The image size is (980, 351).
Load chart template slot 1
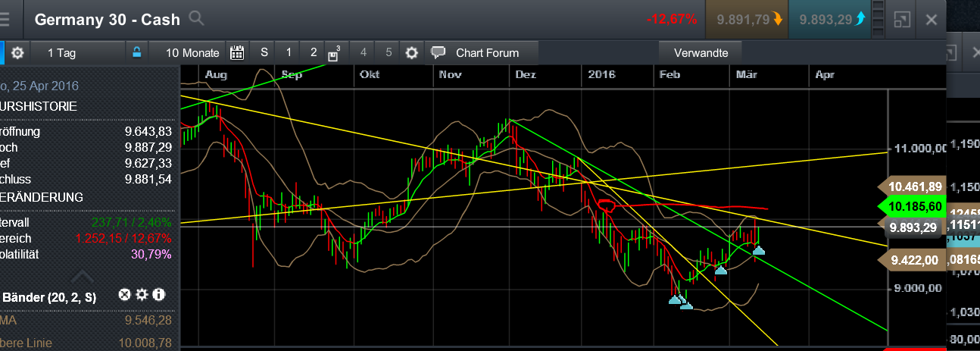tap(289, 52)
